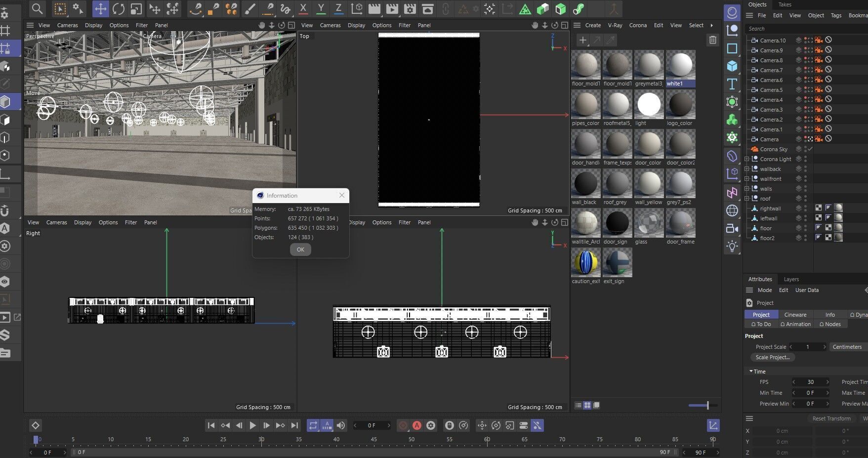
Task: Click the Edit Render Settings icon
Action: point(410,9)
